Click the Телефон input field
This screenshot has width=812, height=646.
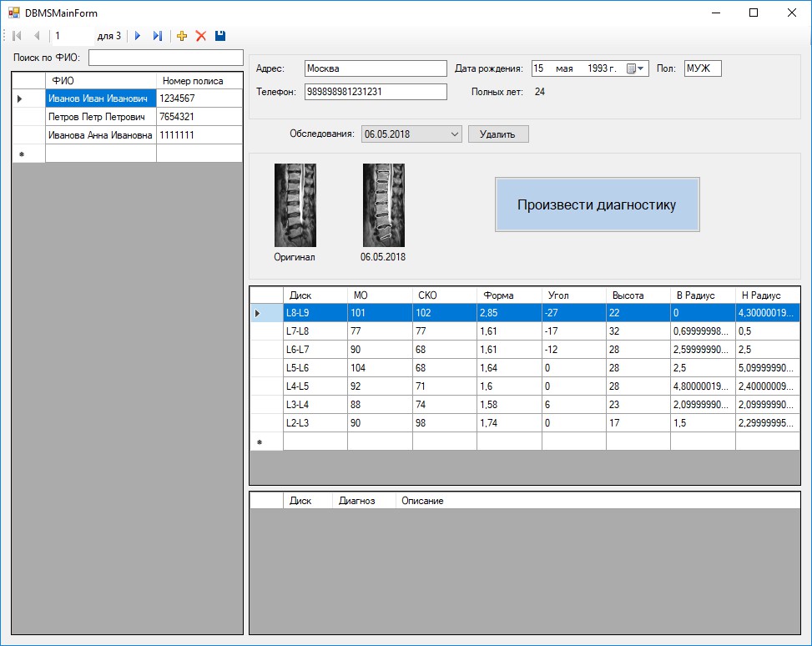pos(376,92)
